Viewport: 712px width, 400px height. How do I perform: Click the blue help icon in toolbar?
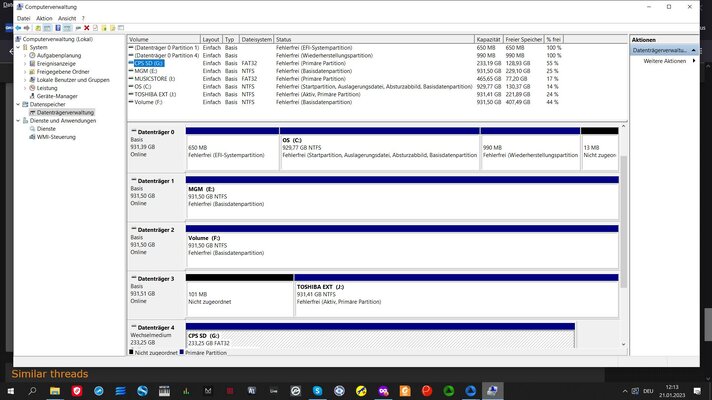[58, 28]
